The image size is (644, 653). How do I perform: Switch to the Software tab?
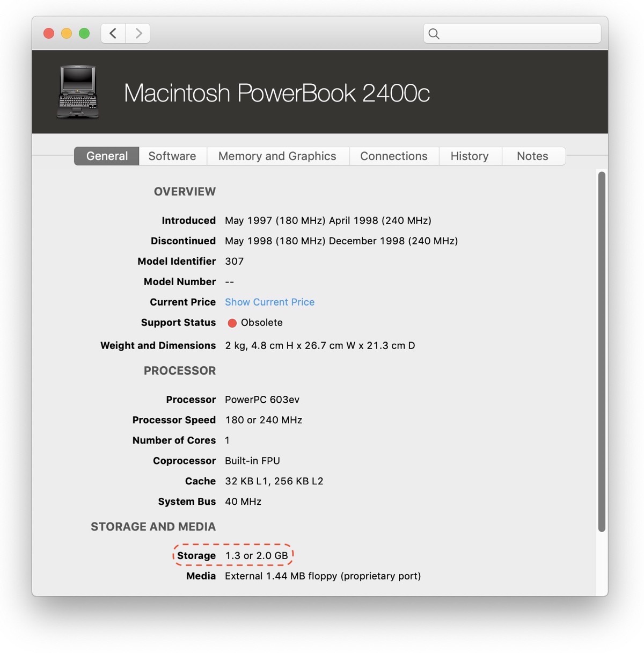tap(172, 156)
